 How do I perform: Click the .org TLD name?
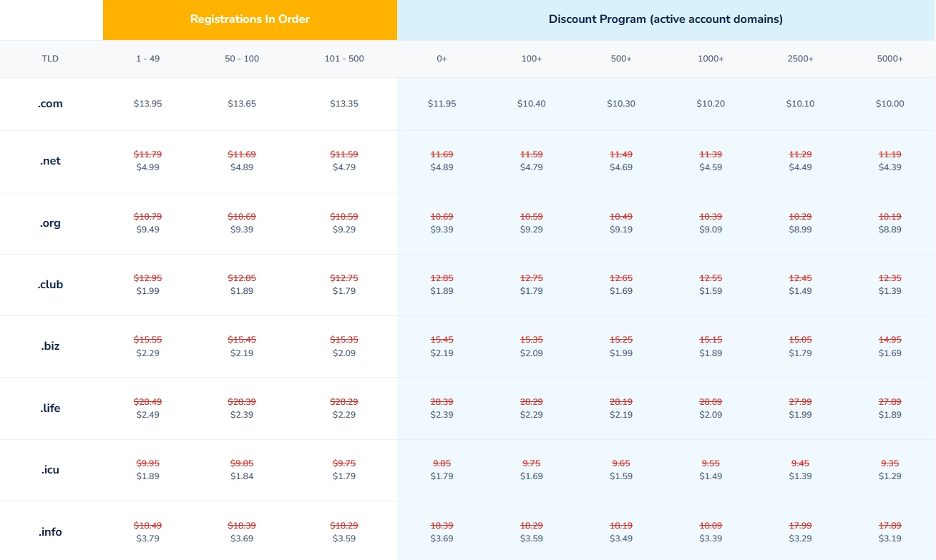(x=50, y=223)
